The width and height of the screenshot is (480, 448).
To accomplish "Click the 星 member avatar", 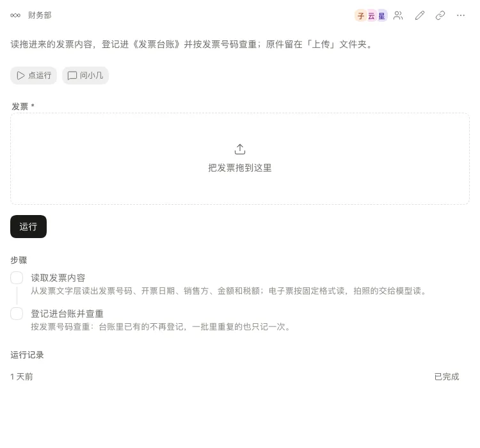I will click(381, 15).
